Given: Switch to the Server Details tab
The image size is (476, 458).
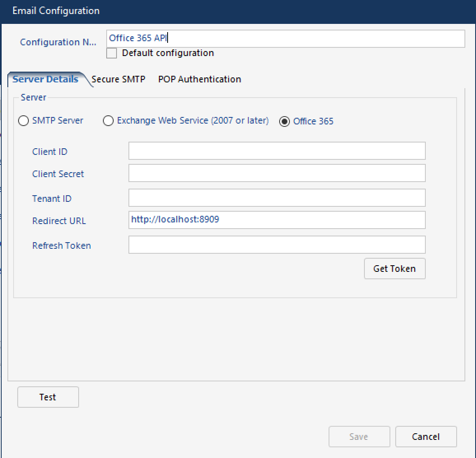Looking at the screenshot, I should pos(45,79).
